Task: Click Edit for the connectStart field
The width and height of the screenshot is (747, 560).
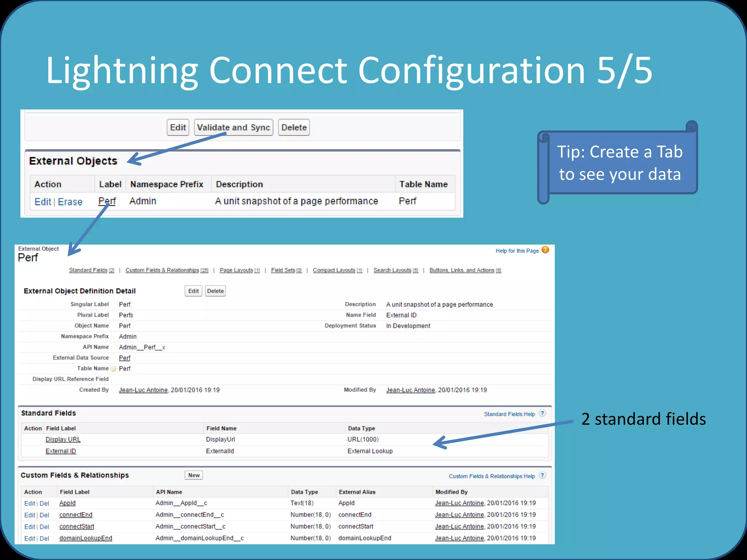Action: (x=30, y=527)
